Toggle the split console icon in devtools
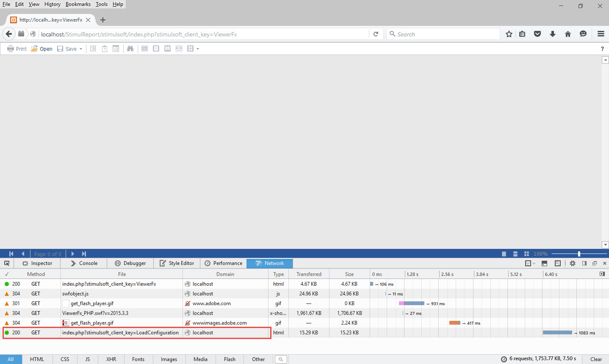This screenshot has width=609, height=364. click(x=544, y=263)
